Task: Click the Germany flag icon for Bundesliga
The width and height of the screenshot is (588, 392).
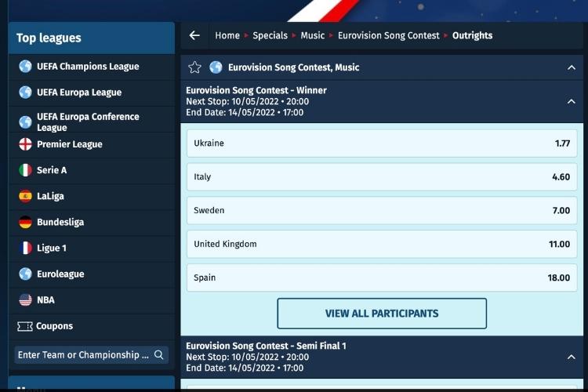Action: pos(25,222)
